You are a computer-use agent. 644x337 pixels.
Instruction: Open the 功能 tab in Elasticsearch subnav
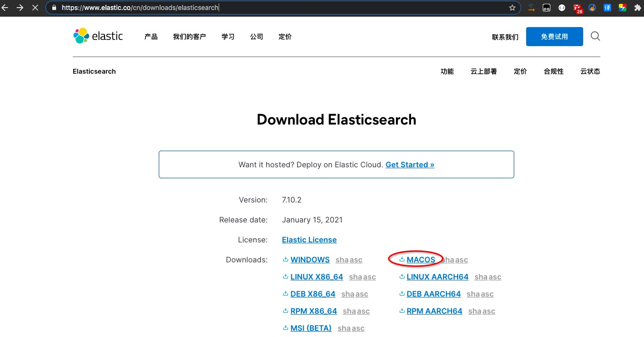[x=447, y=71]
